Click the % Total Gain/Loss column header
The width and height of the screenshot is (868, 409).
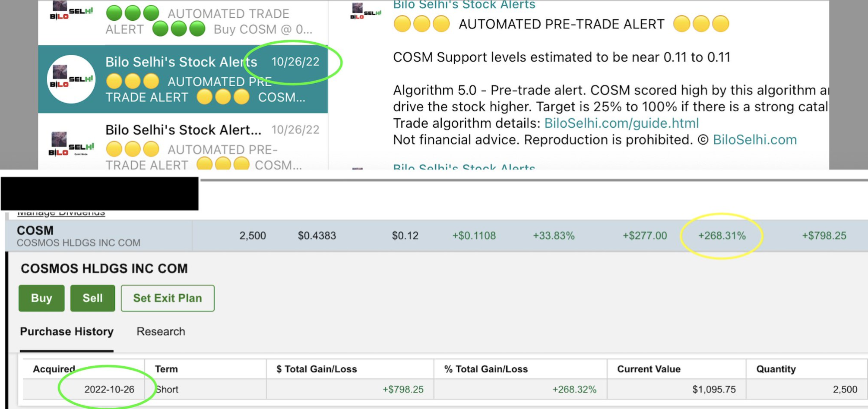point(486,369)
